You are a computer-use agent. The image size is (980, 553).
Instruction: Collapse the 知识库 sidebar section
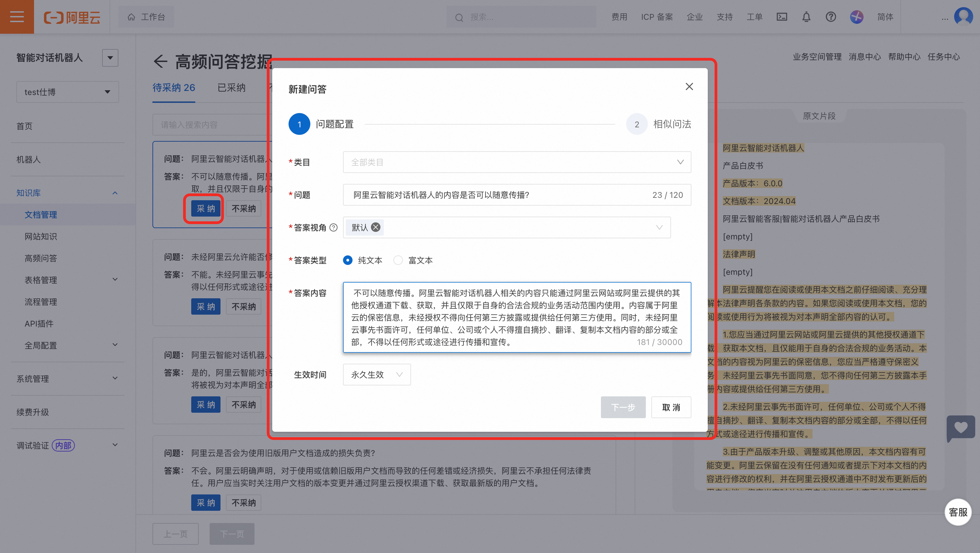115,193
